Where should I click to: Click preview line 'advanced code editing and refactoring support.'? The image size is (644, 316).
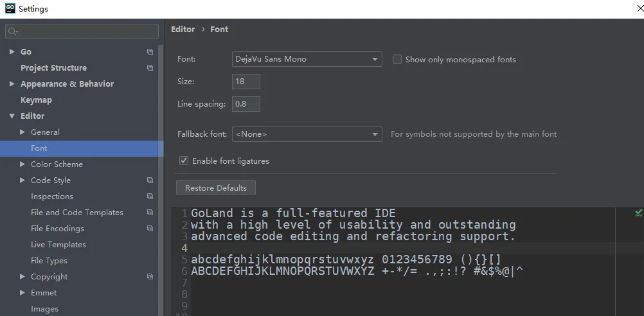[x=353, y=236]
